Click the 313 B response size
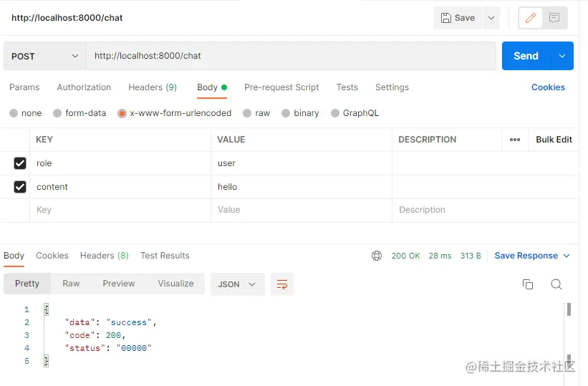The height and width of the screenshot is (386, 588). (x=471, y=256)
